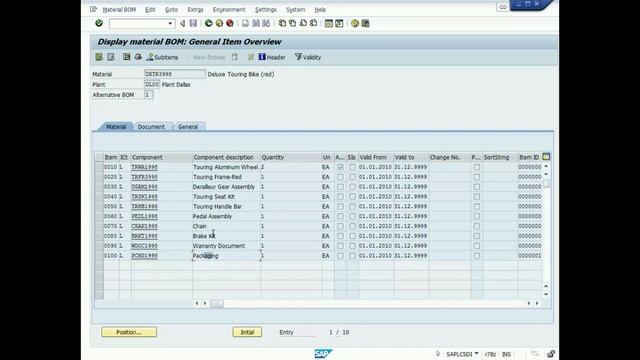The image size is (640, 360).
Task: Go to Previous page icon
Action: pyautogui.click(x=293, y=24)
